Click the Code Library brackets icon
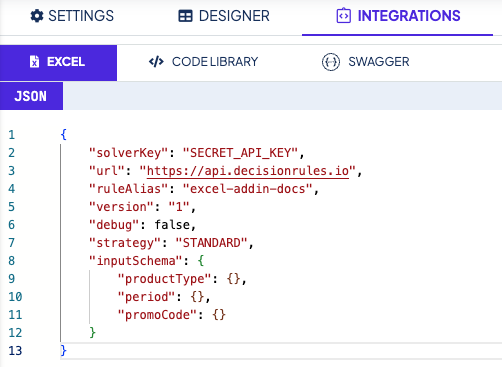The image size is (502, 367). pos(156,62)
